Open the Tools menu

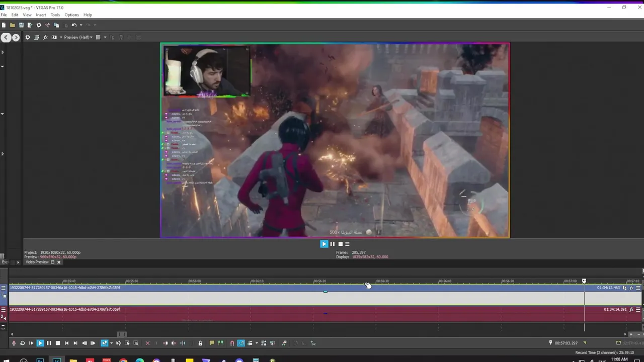tap(55, 15)
